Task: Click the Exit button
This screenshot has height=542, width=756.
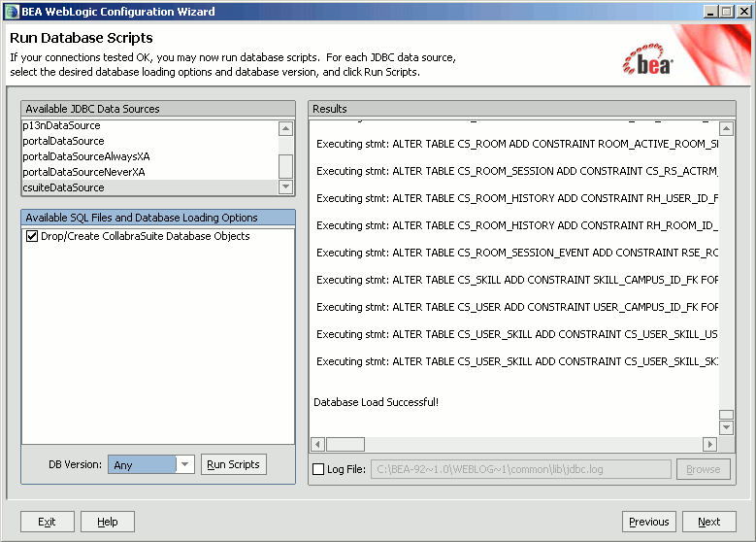Action: pyautogui.click(x=48, y=522)
